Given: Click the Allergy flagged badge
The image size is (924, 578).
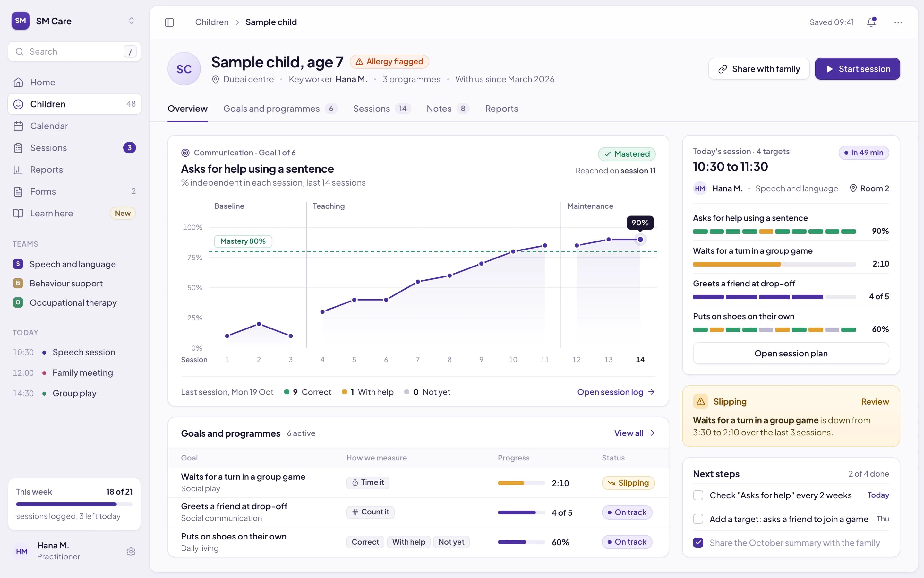Looking at the screenshot, I should (389, 62).
